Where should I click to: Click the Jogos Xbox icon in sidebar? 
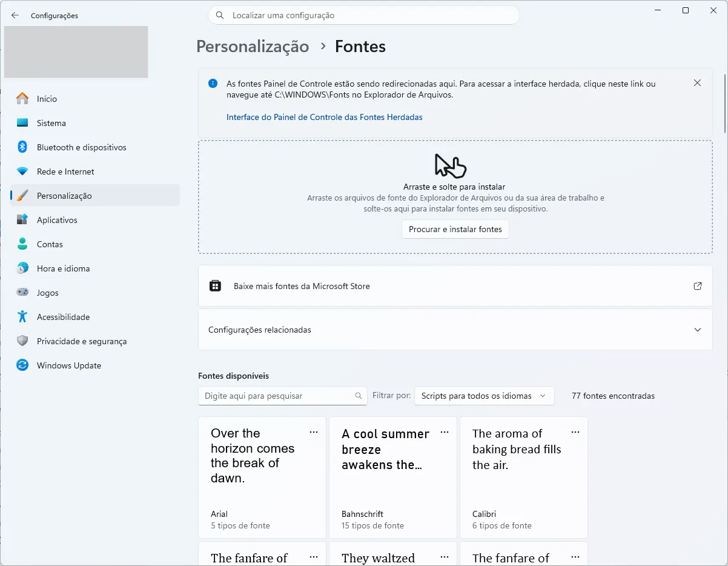(x=22, y=292)
